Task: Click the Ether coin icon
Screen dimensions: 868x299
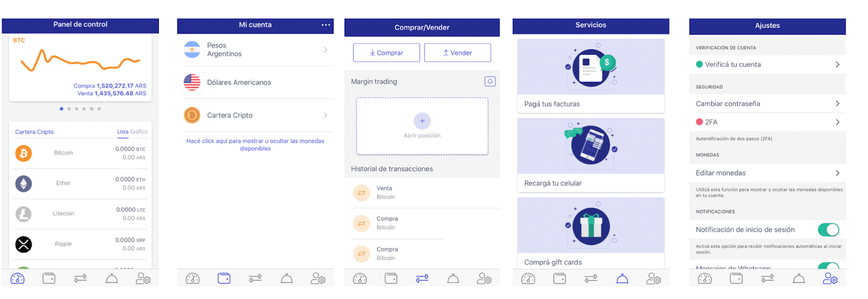Action: (23, 184)
